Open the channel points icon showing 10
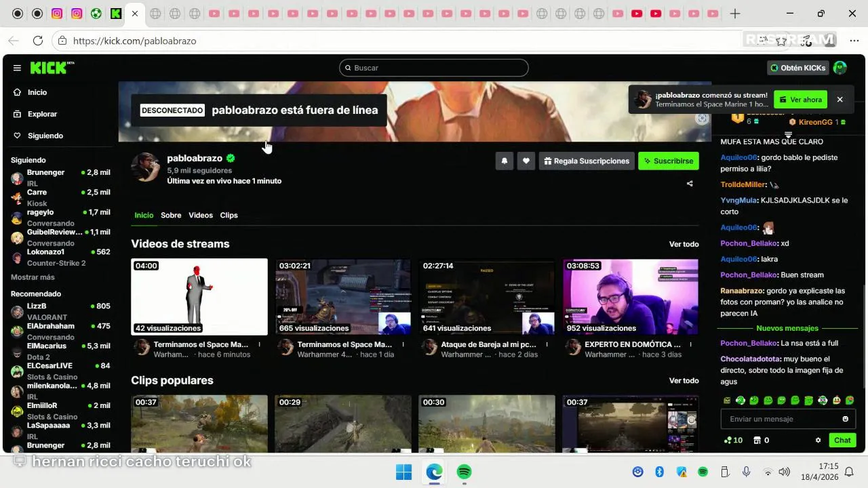The width and height of the screenshot is (868, 488). (733, 440)
